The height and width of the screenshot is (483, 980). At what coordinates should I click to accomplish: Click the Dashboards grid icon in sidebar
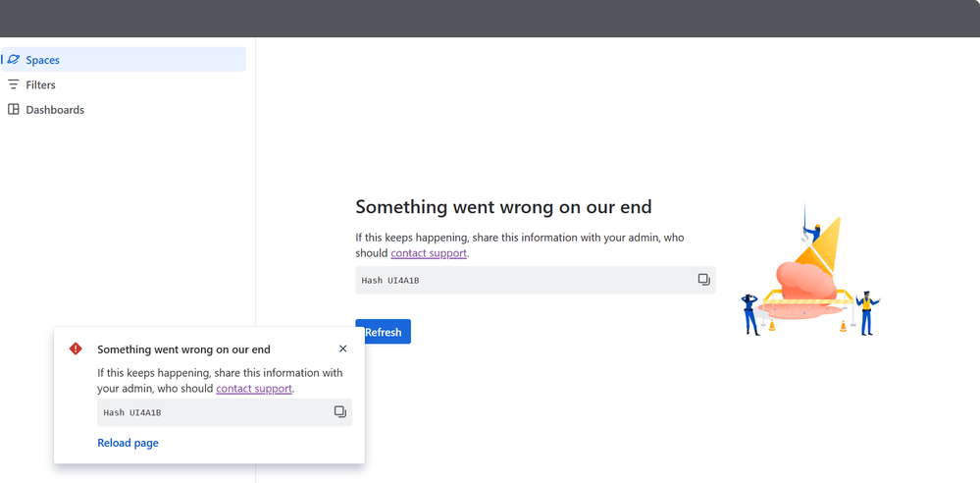[x=14, y=110]
